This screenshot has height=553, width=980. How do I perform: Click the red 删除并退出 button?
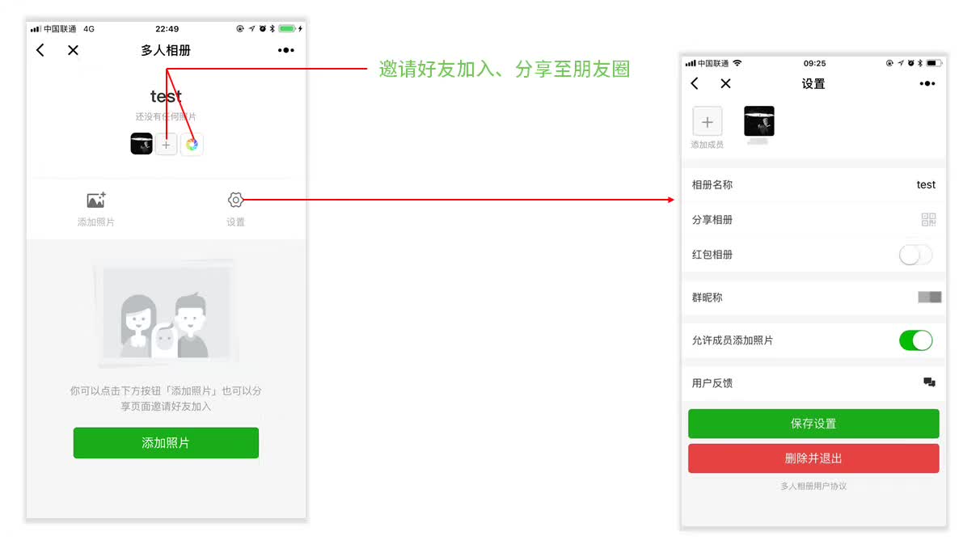click(x=813, y=458)
